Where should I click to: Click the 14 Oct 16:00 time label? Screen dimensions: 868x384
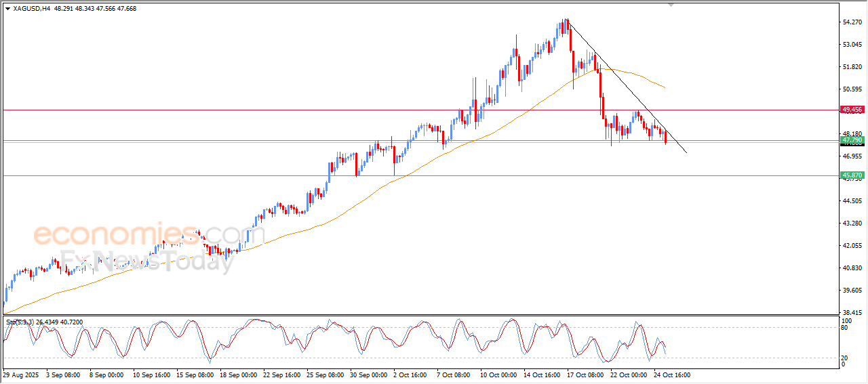pos(542,374)
